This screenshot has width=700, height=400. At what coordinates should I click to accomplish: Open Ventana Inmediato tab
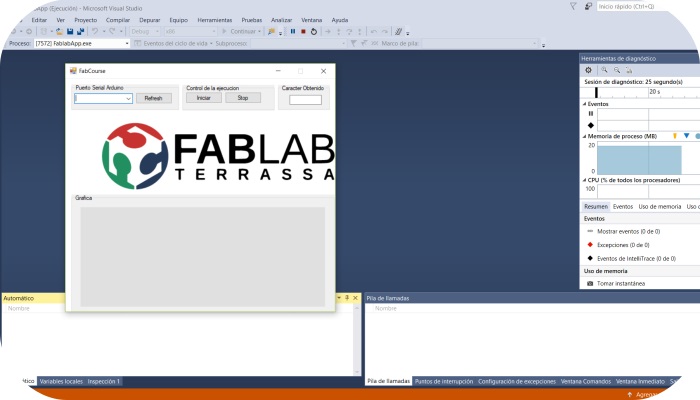640,381
